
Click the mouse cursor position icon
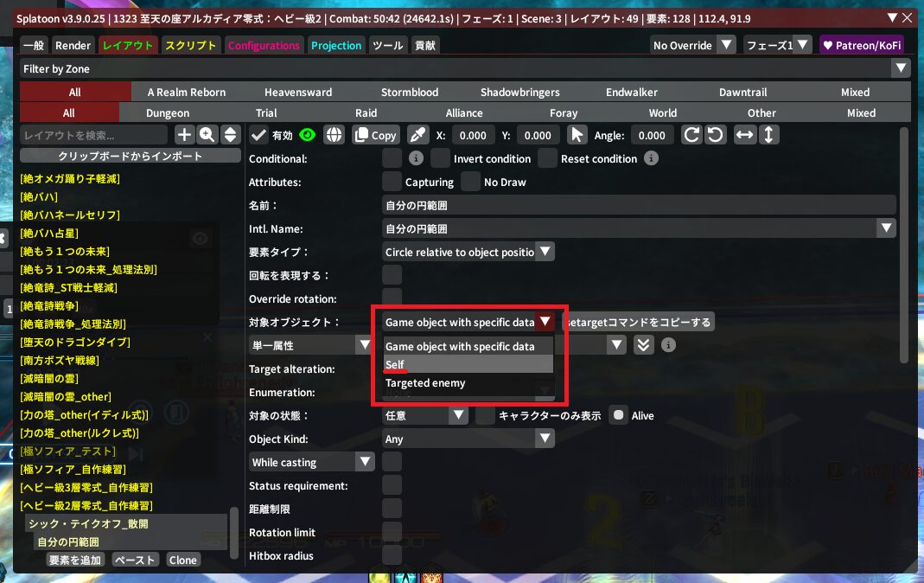coord(577,135)
